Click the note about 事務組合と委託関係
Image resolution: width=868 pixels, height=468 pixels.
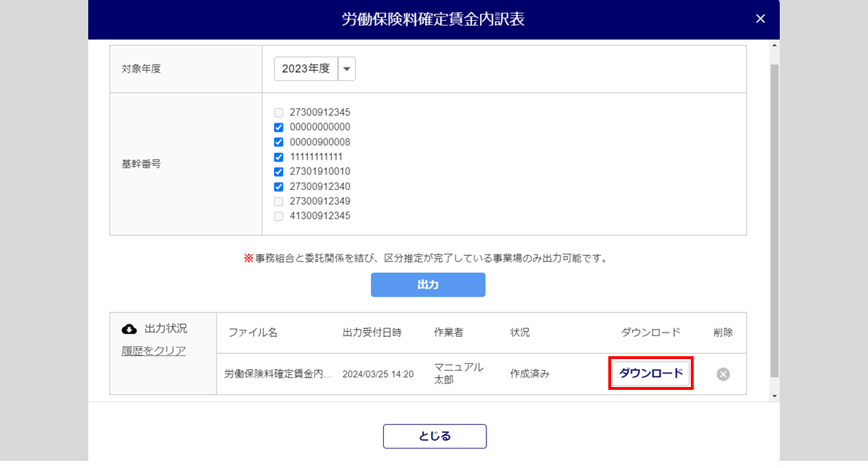426,258
